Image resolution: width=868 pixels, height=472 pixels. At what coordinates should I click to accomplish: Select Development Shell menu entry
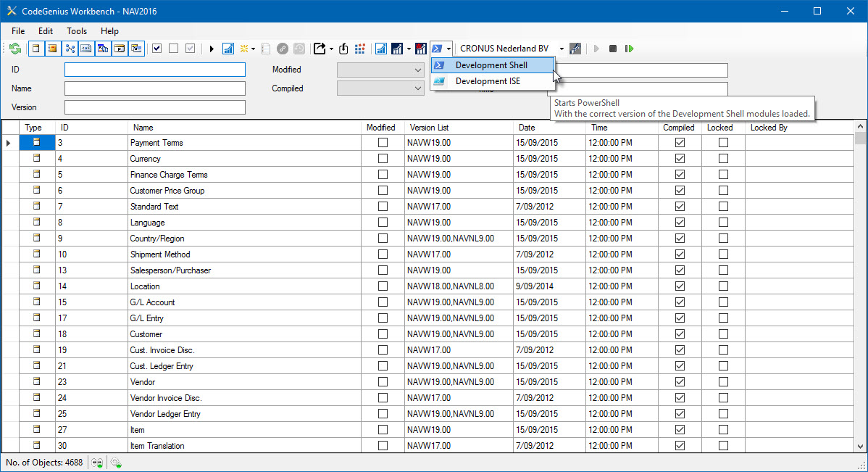pyautogui.click(x=493, y=65)
